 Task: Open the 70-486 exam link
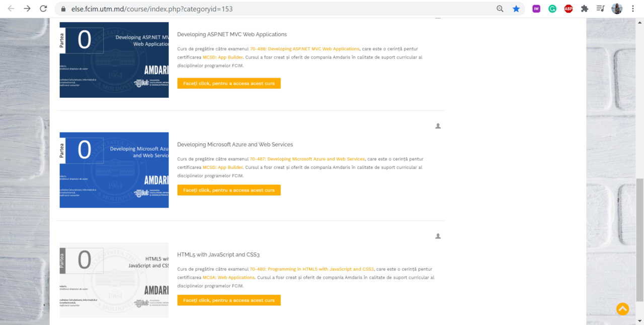(305, 49)
